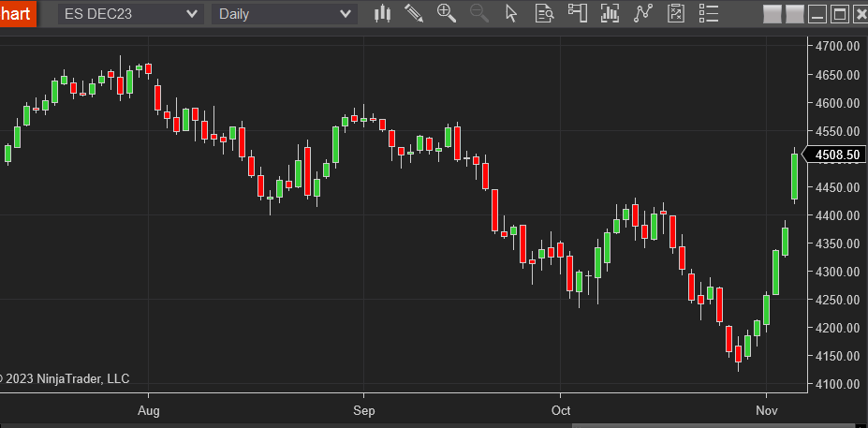Click the second gray window link square

pyautogui.click(x=794, y=14)
